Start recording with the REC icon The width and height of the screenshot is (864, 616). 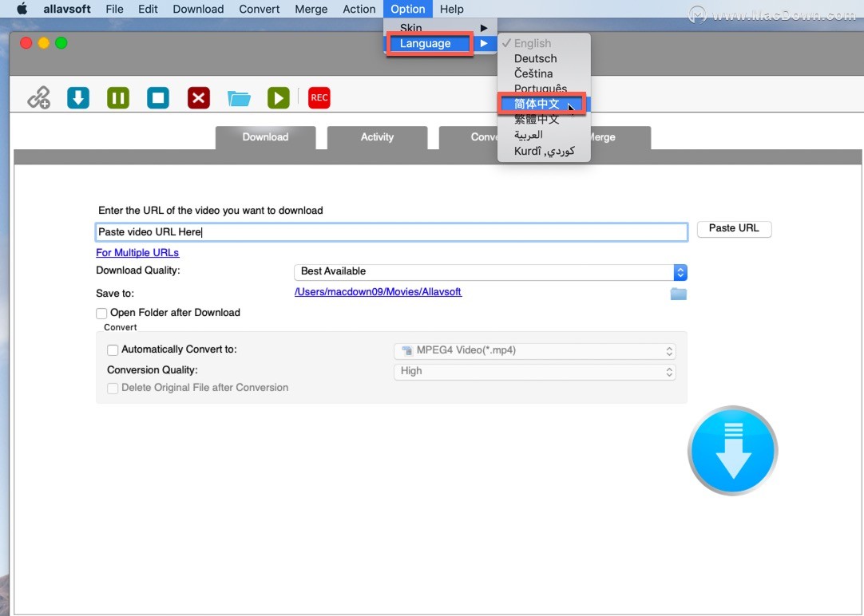[x=319, y=98]
